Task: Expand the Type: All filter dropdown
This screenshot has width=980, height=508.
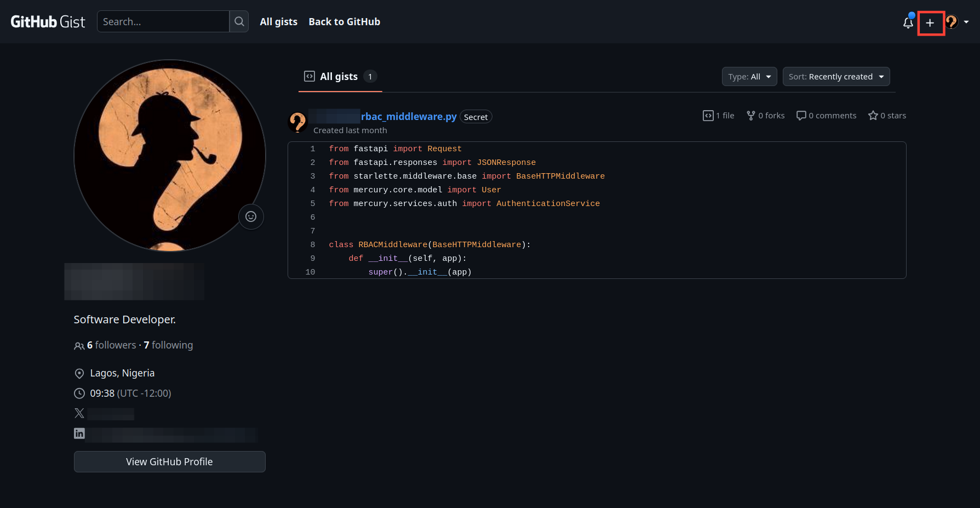Action: tap(749, 76)
